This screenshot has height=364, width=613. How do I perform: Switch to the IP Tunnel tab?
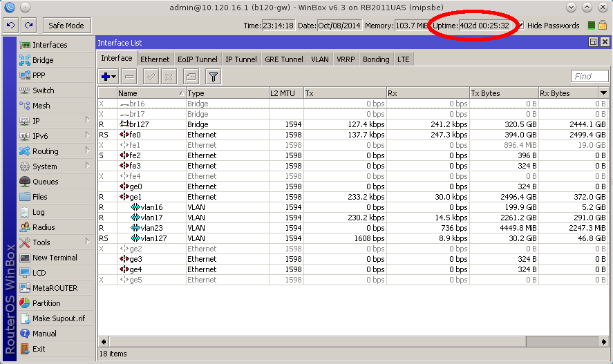[241, 59]
